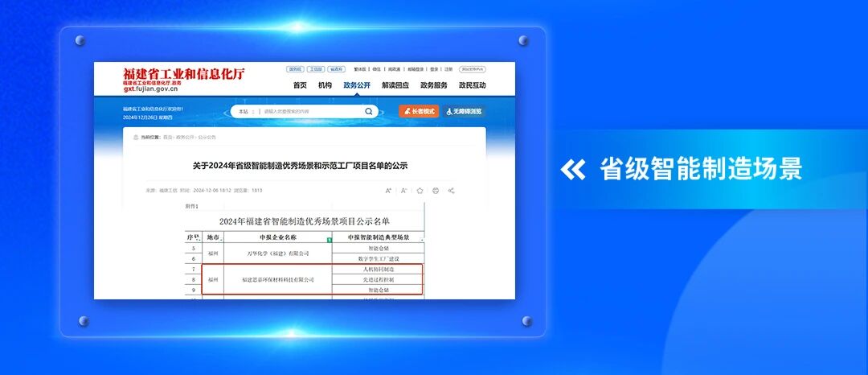Print the article using printer icon
The height and width of the screenshot is (375, 868).
[x=436, y=191]
